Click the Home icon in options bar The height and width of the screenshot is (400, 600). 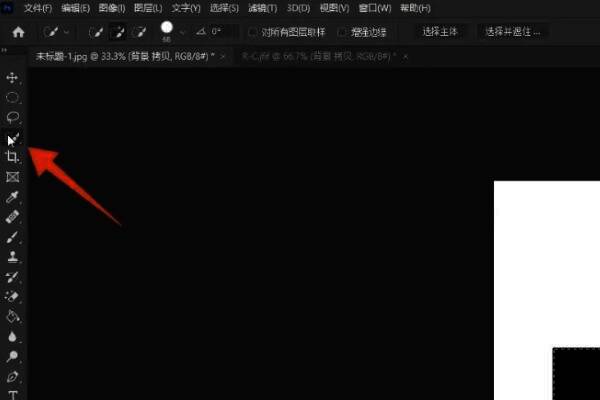click(x=18, y=32)
